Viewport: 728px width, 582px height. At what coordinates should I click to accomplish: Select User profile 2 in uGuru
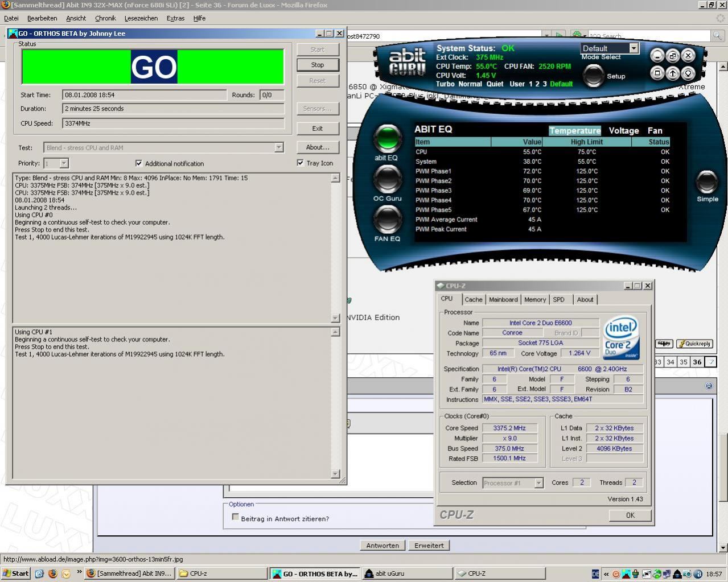pos(537,84)
